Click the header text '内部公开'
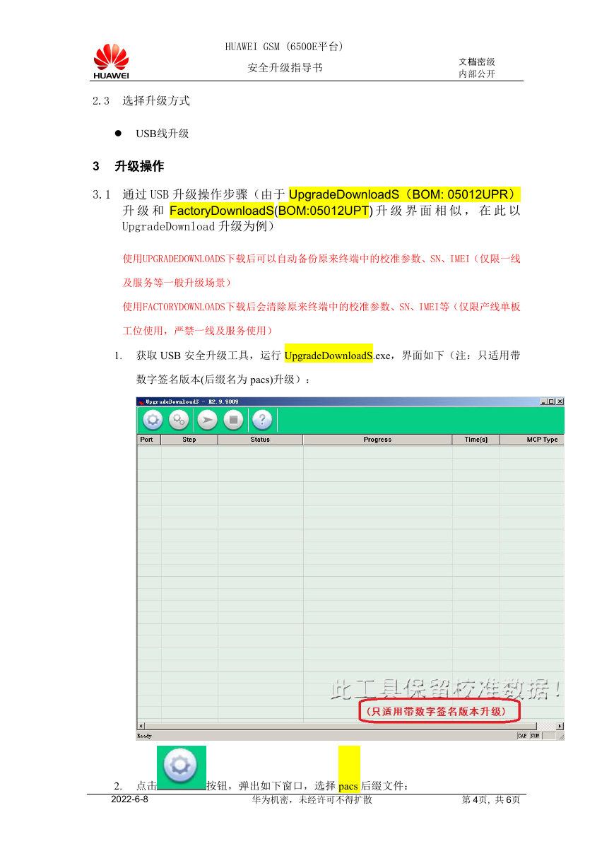Screen dimensions: 614x868 coord(477,74)
